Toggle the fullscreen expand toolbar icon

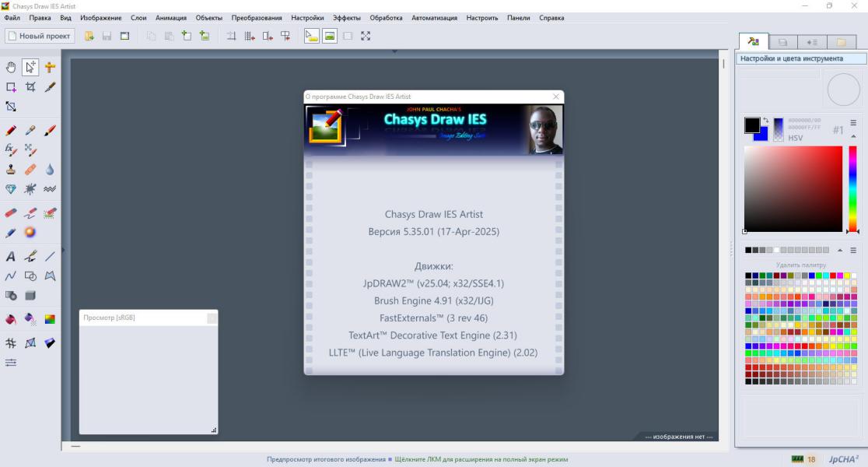[x=366, y=36]
